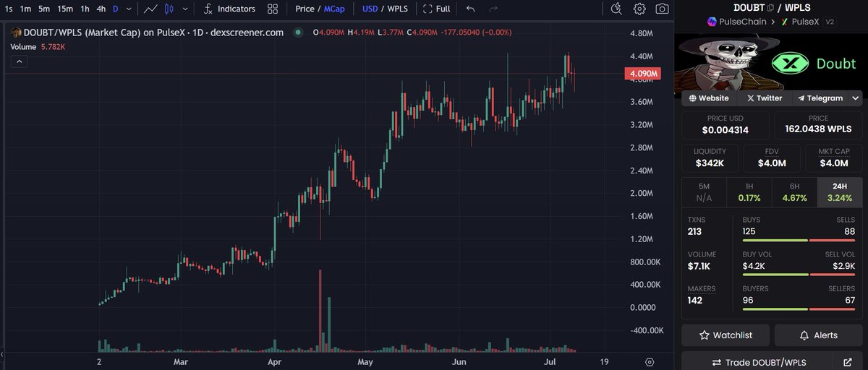The image size is (868, 370).
Task: Click the FDV $4.0M box
Action: (x=772, y=158)
